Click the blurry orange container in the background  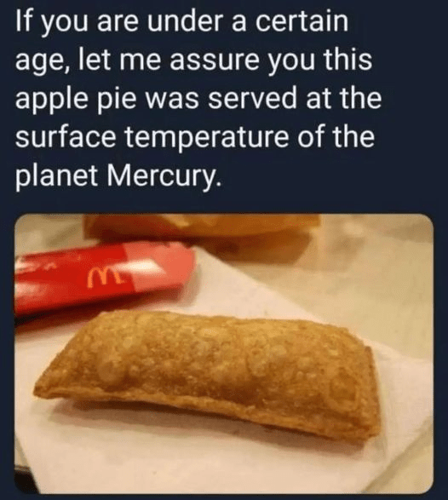(201, 230)
